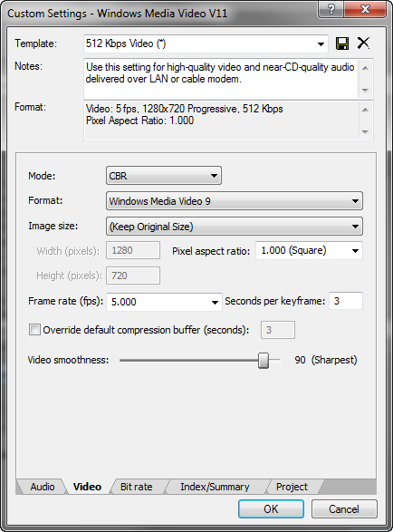Click the Video smoothness slider handle
The width and height of the screenshot is (393, 532).
(264, 360)
